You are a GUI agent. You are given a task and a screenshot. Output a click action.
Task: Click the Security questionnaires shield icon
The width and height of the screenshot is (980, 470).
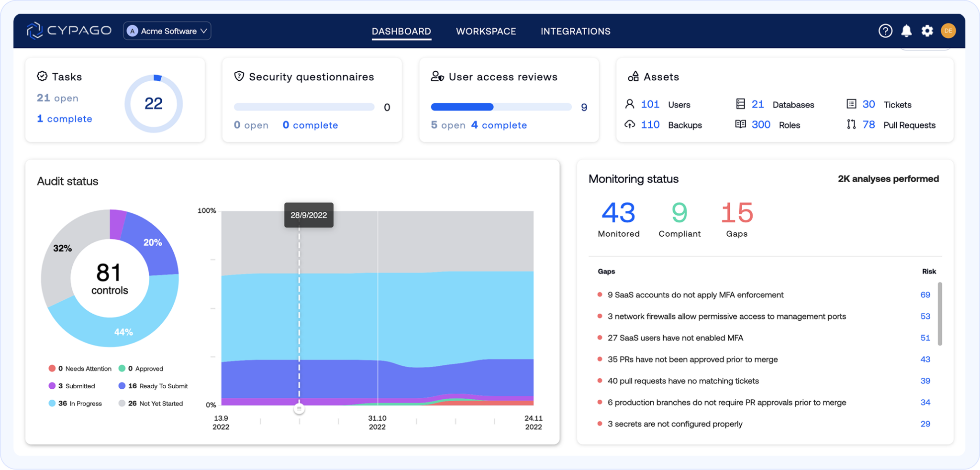point(239,77)
